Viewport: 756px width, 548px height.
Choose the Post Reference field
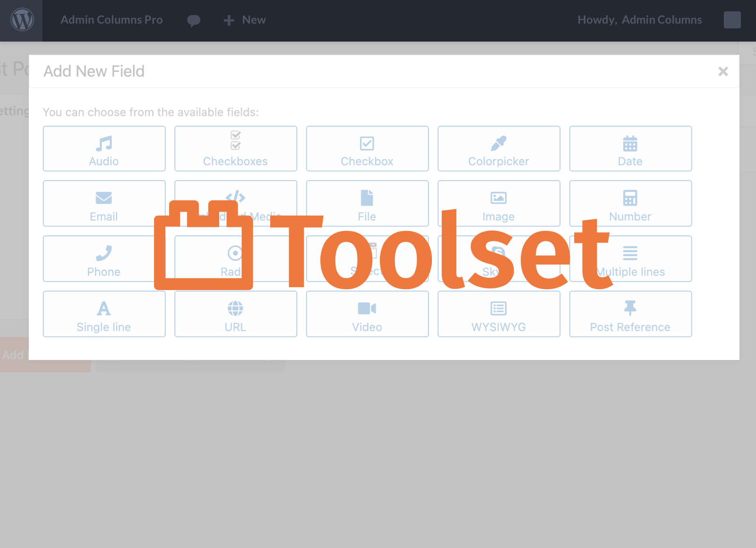tap(630, 314)
